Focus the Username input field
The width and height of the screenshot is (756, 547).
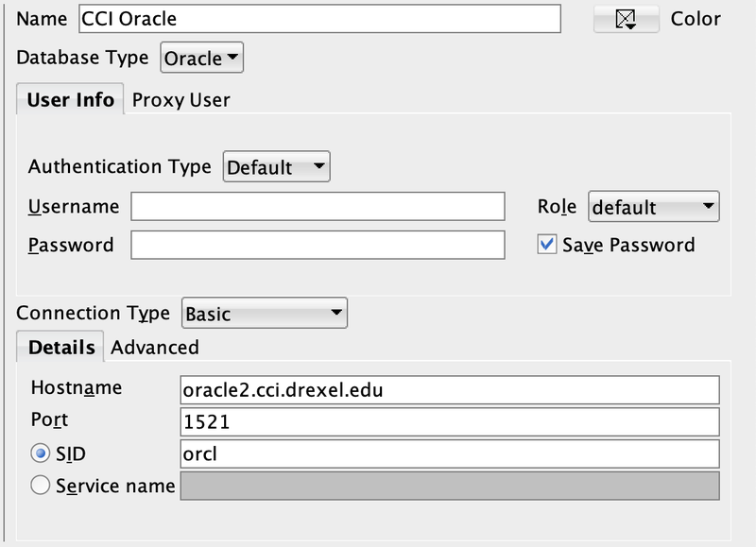click(318, 206)
